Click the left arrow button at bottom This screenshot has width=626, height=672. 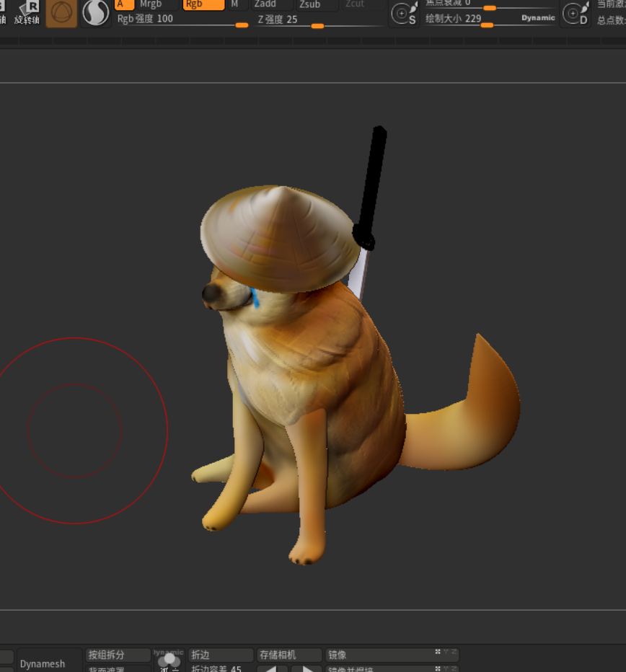[x=268, y=668]
